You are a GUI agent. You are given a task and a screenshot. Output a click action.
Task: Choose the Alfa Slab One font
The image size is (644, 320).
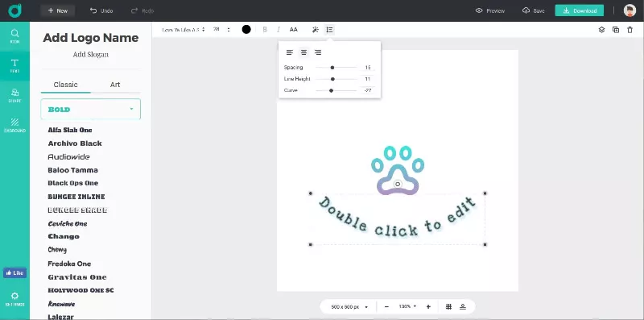(70, 130)
